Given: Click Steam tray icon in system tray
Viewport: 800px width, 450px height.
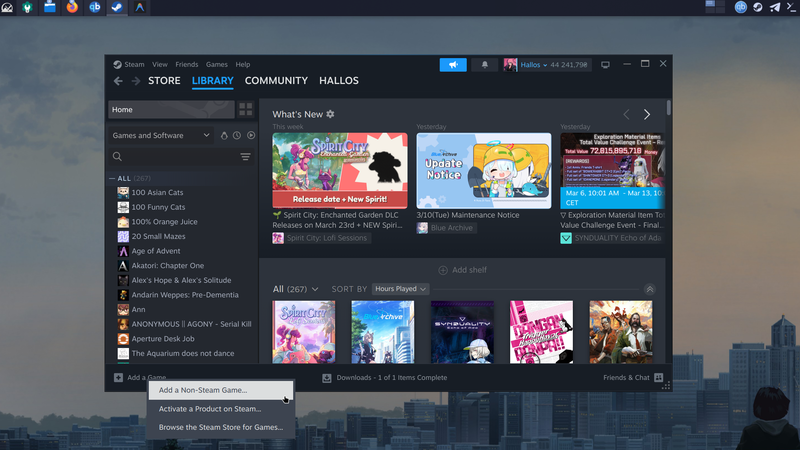Looking at the screenshot, I should 758,7.
